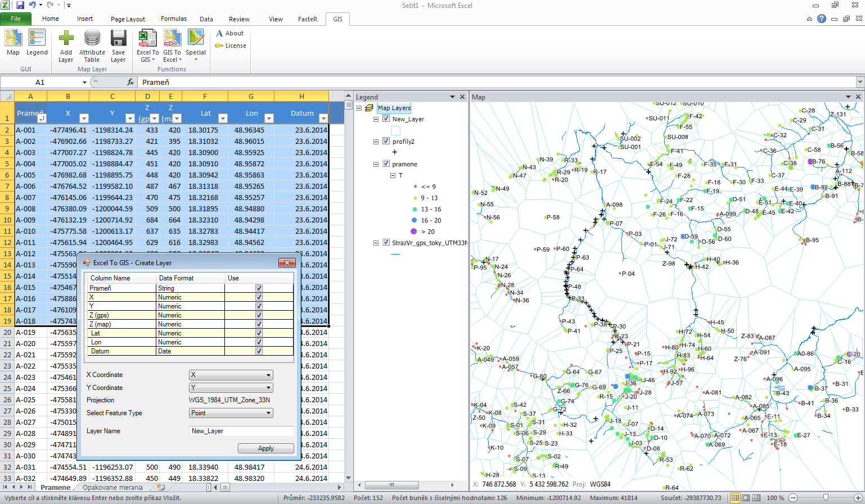Open the Excel To GIS function

click(x=147, y=46)
